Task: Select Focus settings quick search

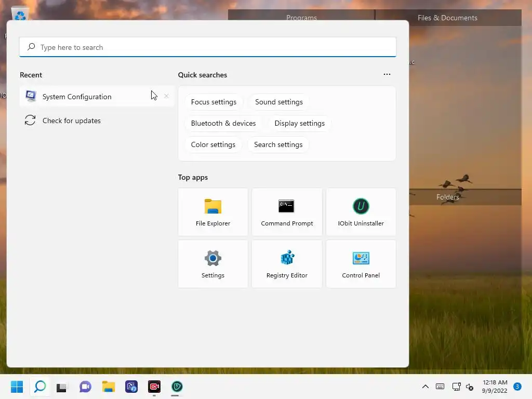Action: point(214,102)
